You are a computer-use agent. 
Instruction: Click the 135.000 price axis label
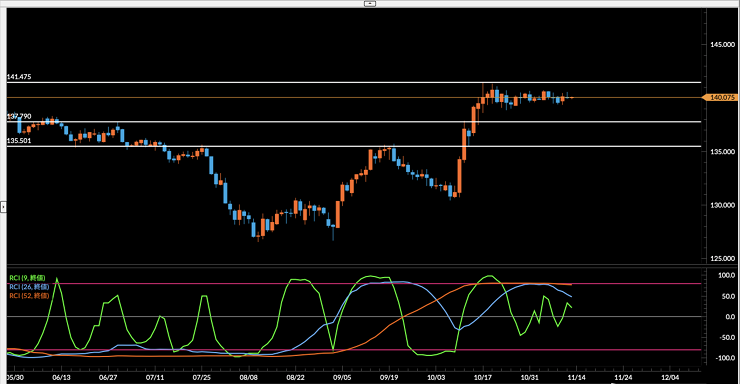point(723,151)
